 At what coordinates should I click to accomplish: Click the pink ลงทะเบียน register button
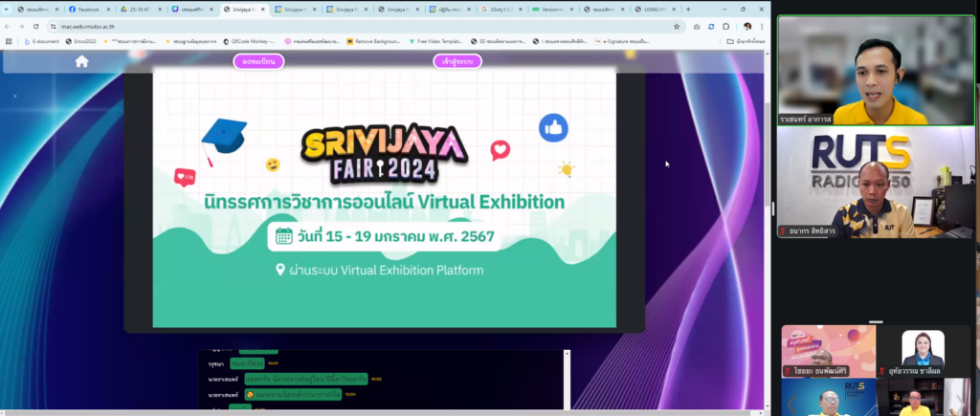point(258,61)
